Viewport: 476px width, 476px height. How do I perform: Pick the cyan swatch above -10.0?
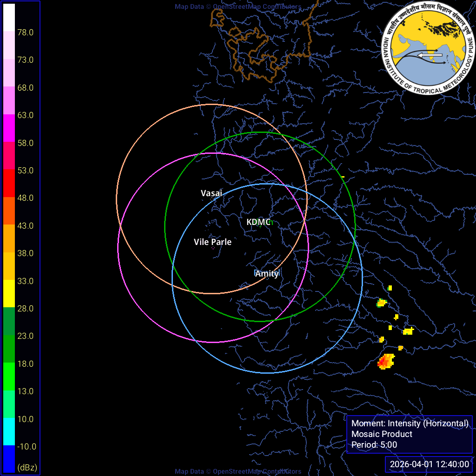[x=9, y=431]
